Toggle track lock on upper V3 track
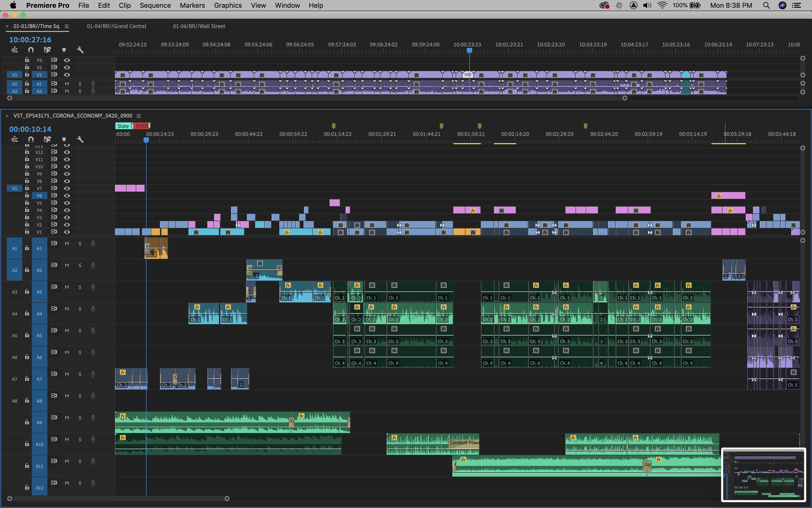This screenshot has height=508, width=812. tap(27, 60)
